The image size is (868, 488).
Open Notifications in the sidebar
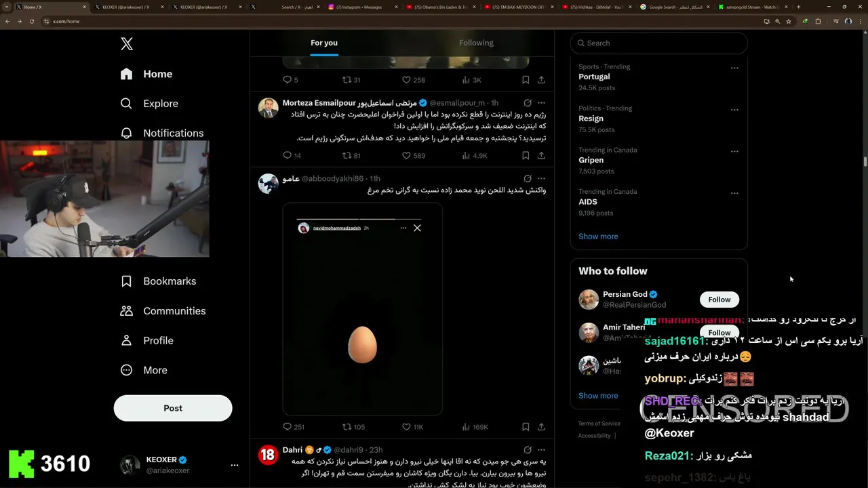[x=161, y=133]
